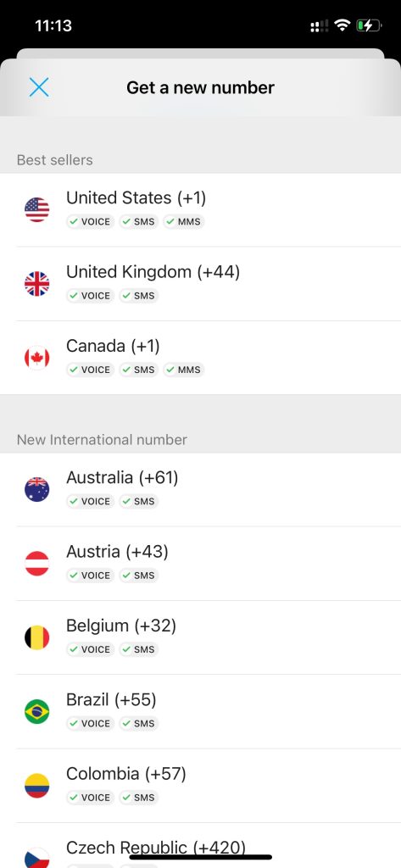Screen dimensions: 401x868
Task: Choose Australia (+61) international number
Action: pyautogui.click(x=200, y=490)
